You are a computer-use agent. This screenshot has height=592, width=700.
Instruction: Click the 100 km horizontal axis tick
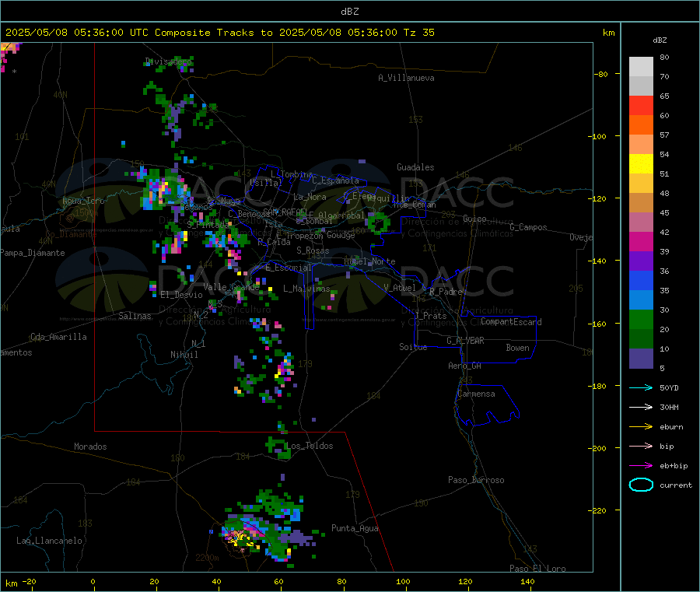pyautogui.click(x=403, y=581)
